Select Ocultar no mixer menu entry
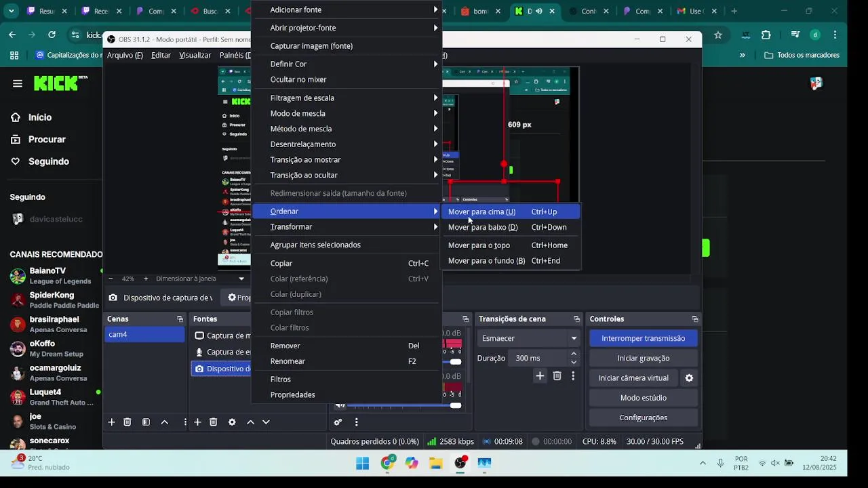Screen dimensions: 868x488 [x=346, y=79]
